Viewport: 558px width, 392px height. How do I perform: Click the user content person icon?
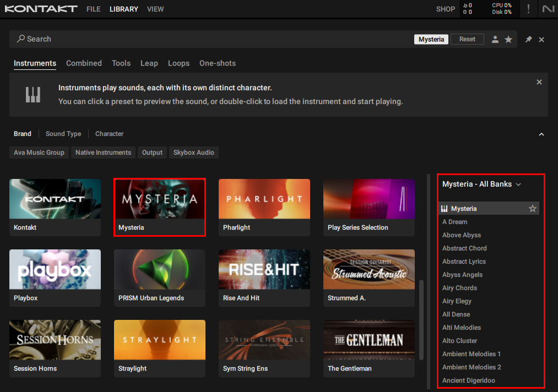pos(495,40)
